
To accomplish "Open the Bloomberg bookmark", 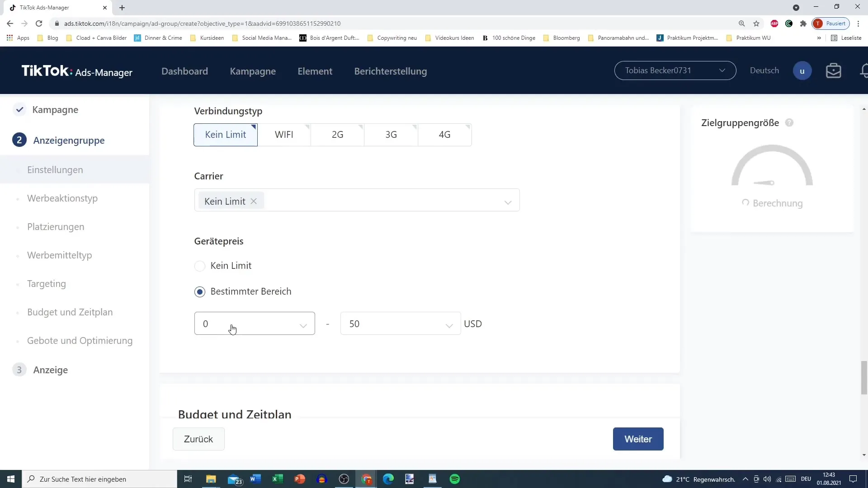I will click(x=561, y=38).
